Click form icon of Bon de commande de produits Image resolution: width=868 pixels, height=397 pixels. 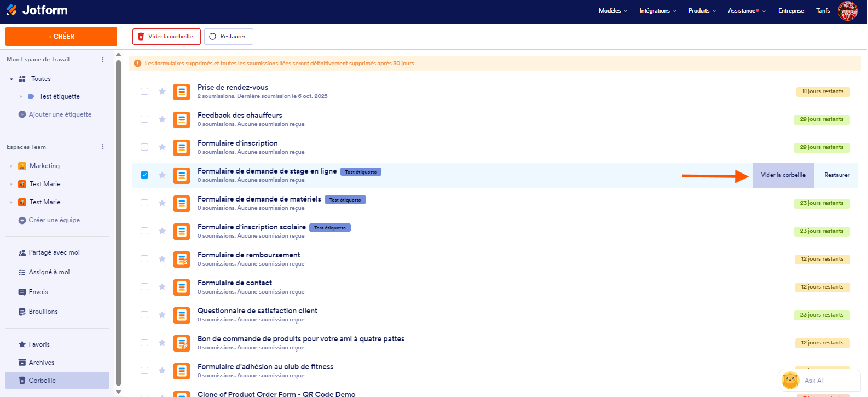click(182, 343)
